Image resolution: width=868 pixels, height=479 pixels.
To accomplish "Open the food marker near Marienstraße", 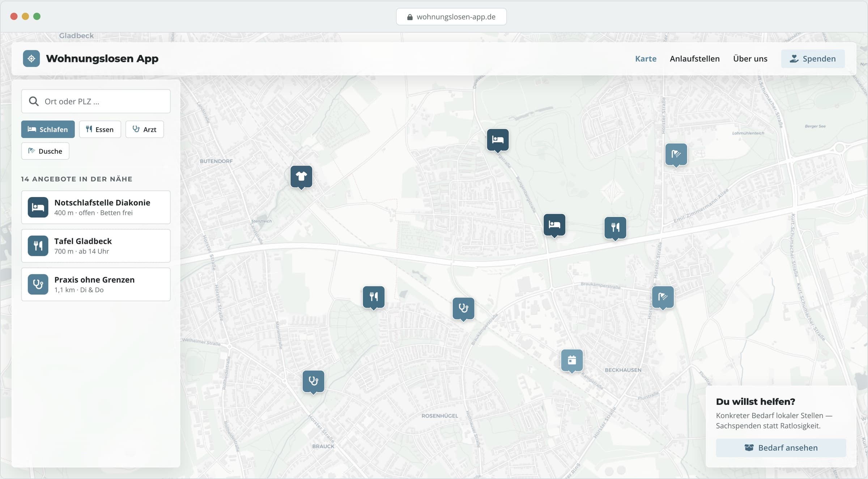I will pyautogui.click(x=374, y=297).
